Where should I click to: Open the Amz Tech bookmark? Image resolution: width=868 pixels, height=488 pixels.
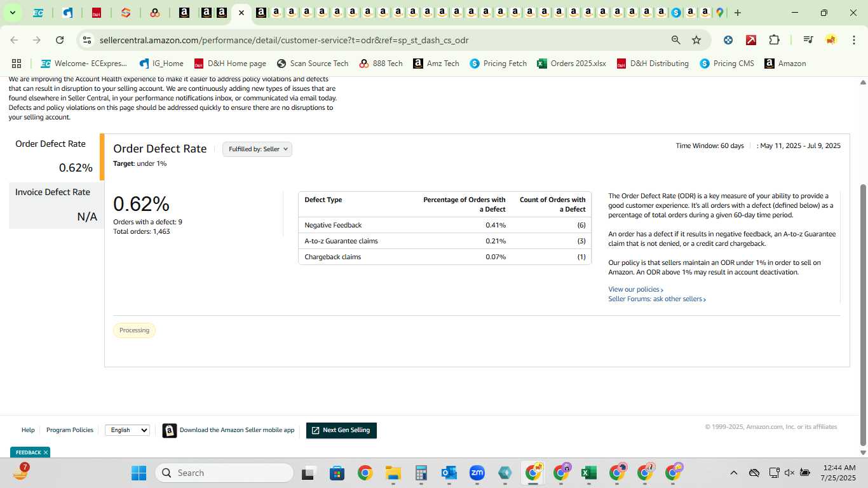click(x=436, y=64)
